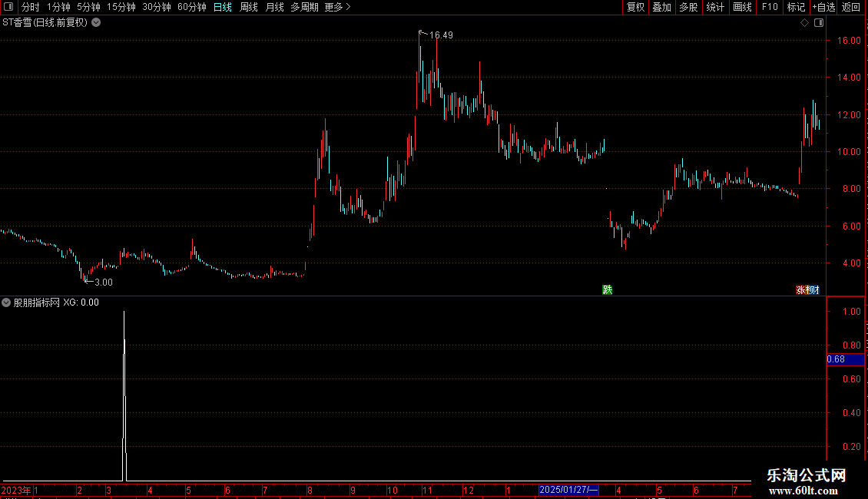This screenshot has height=499, width=868.
Task: Toggle the right side panel icon
Action: click(819, 23)
